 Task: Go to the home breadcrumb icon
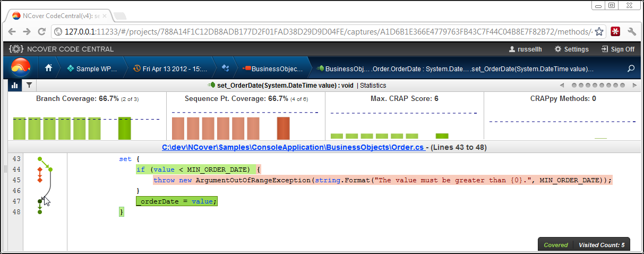pos(49,68)
